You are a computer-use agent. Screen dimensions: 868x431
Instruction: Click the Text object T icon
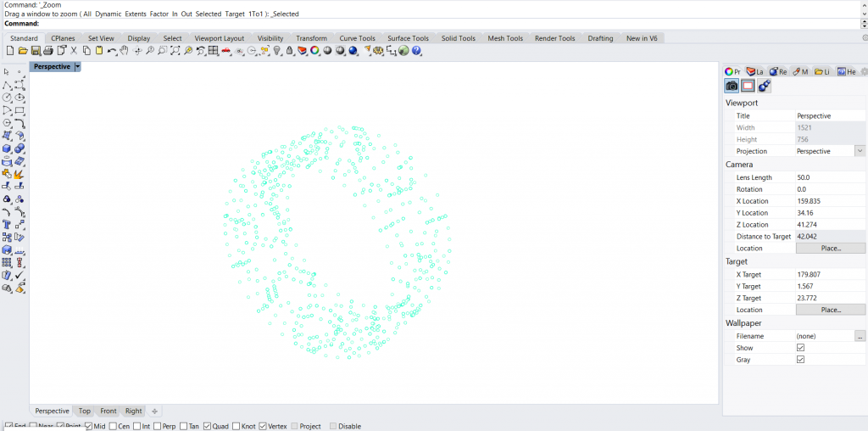[7, 224]
